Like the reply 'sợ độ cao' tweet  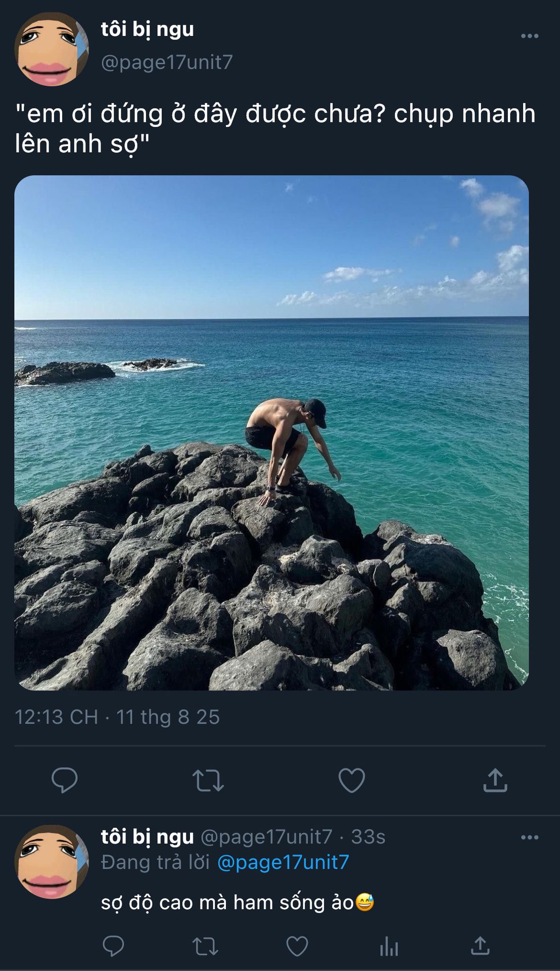click(297, 946)
